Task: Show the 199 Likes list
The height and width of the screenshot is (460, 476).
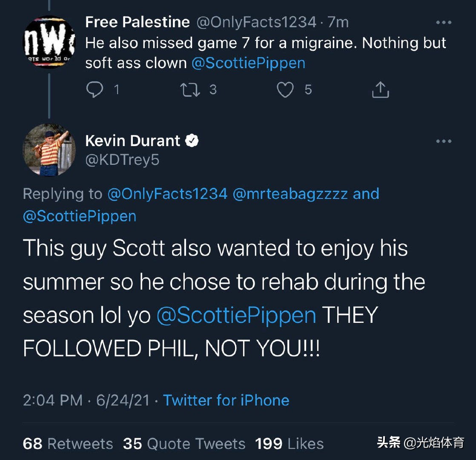Action: [x=289, y=444]
